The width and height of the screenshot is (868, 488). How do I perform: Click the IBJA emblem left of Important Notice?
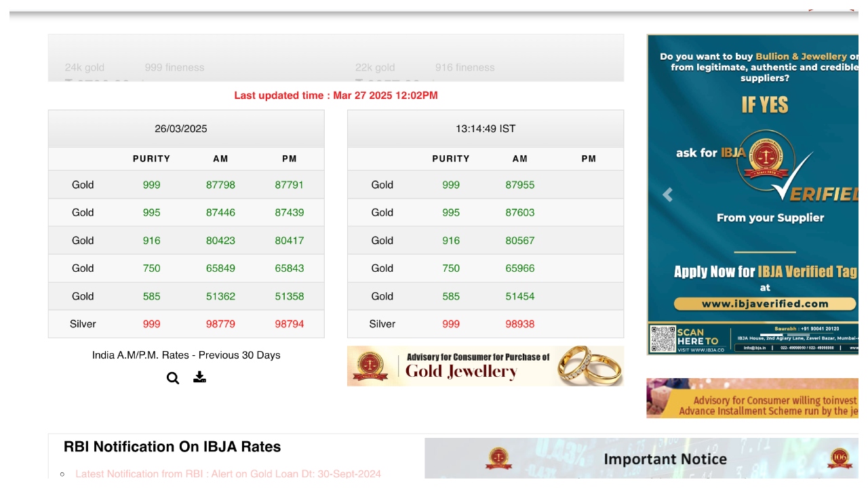(x=498, y=459)
